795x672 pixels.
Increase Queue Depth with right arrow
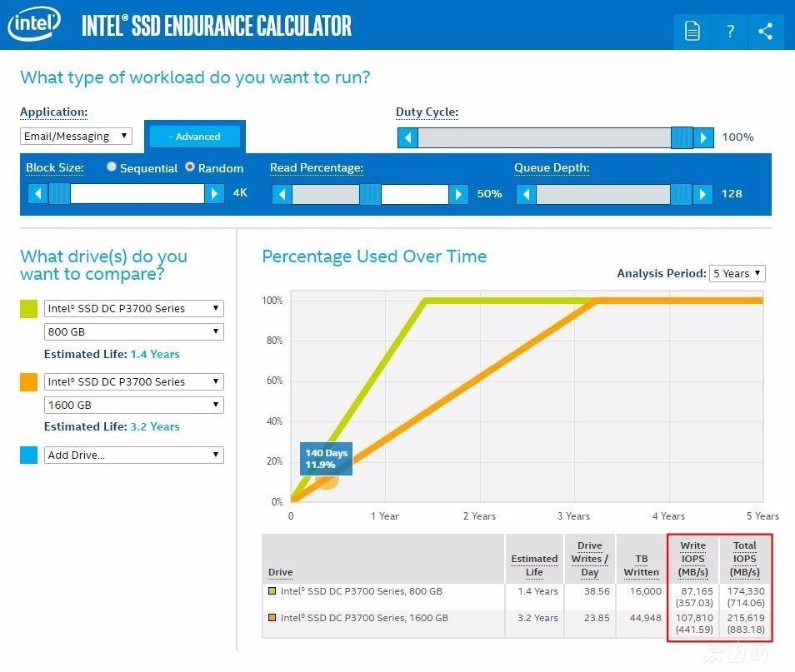click(x=702, y=194)
